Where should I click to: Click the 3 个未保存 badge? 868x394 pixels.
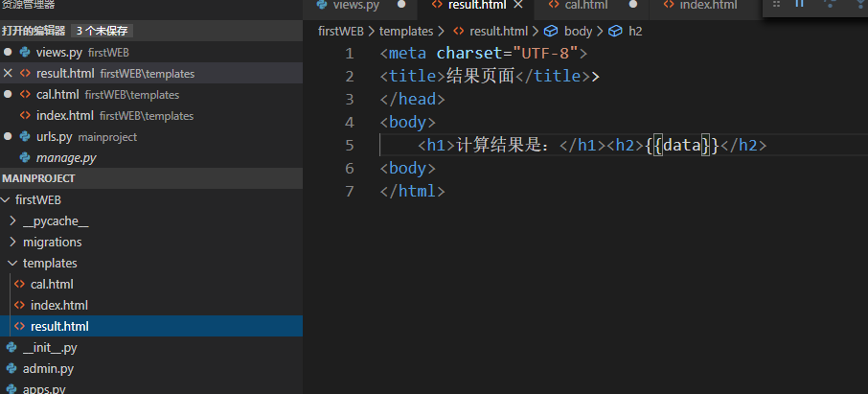[102, 31]
